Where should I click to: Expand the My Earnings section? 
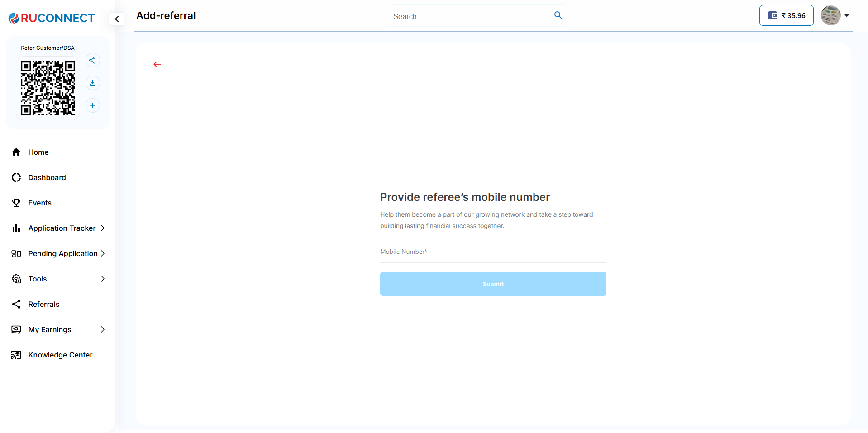tap(58, 329)
